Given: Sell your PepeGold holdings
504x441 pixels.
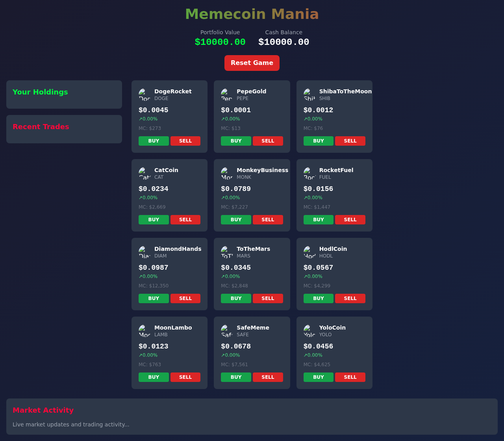Looking at the screenshot, I should 268,141.
